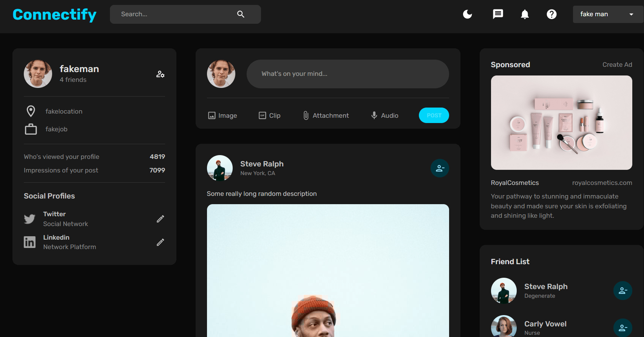Viewport: 644px width, 337px height.
Task: Click the help question mark icon
Action: [x=551, y=14]
